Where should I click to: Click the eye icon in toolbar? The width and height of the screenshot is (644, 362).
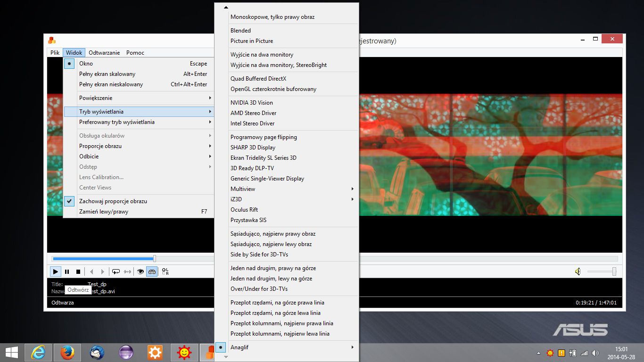140,271
